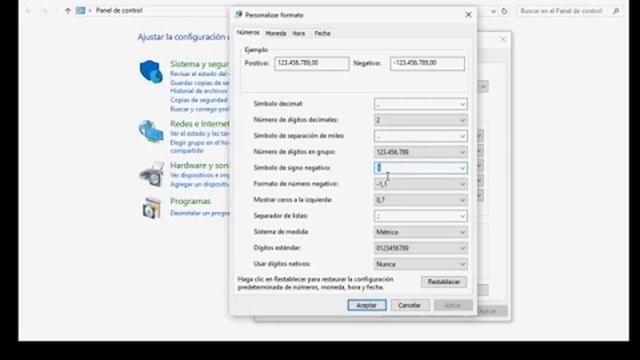The height and width of the screenshot is (360, 640).
Task: Click the Back arrow in Control Panel
Action: coord(28,11)
